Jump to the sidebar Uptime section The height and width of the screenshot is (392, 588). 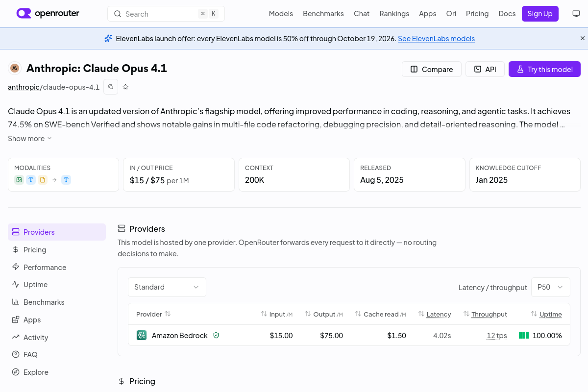[x=57, y=285]
